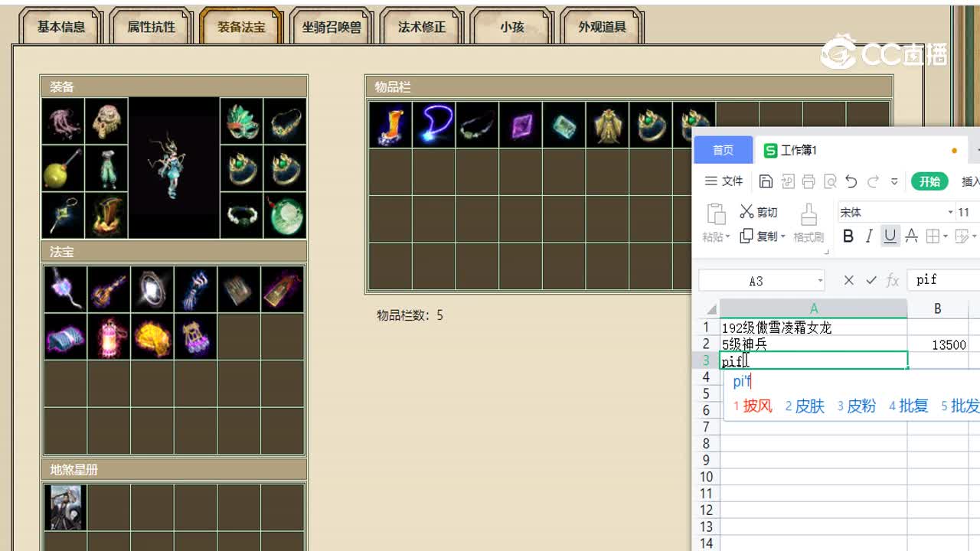Expand the 宋体 font name dropdown
The image size is (980, 551).
(950, 213)
